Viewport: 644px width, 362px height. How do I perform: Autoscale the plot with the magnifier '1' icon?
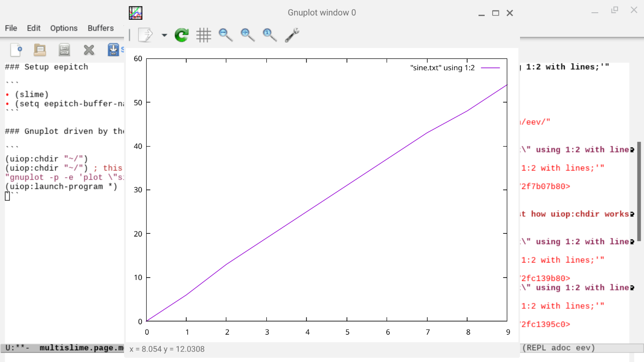coord(270,35)
